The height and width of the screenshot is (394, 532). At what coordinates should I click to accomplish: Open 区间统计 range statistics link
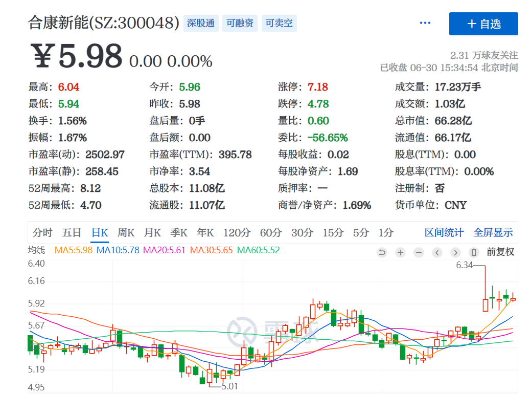444,233
